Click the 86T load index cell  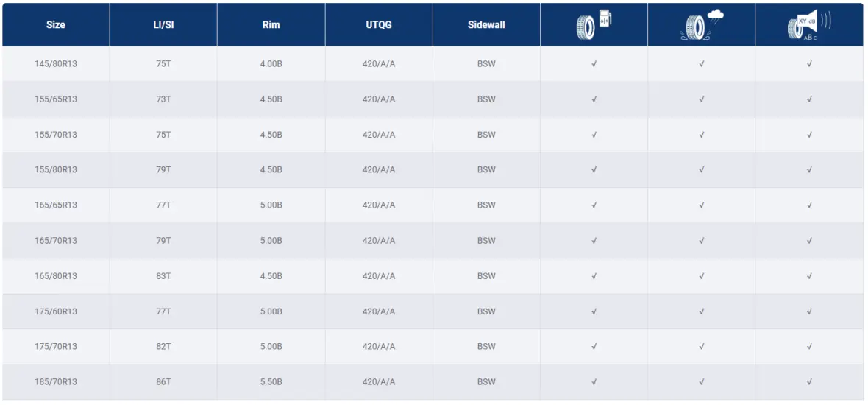(163, 382)
